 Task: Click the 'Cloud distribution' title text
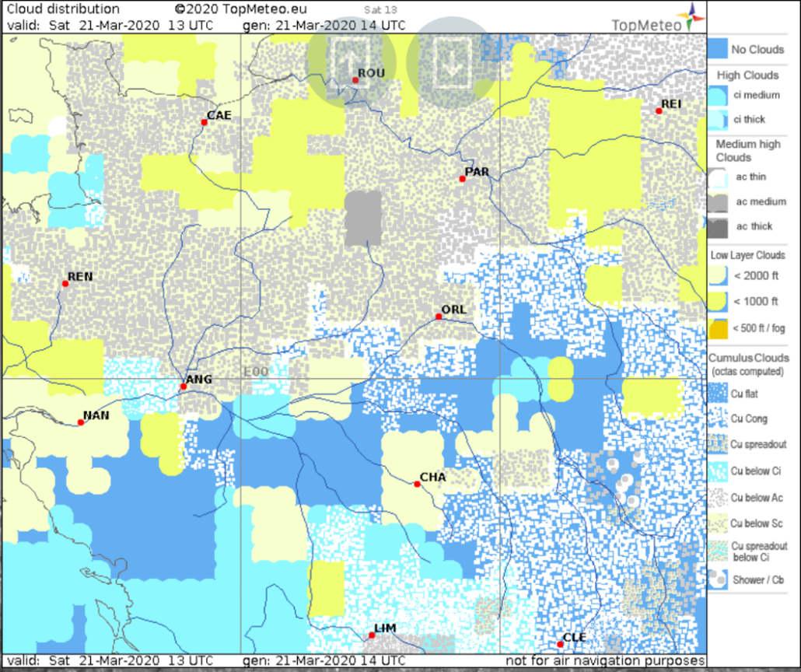[63, 9]
